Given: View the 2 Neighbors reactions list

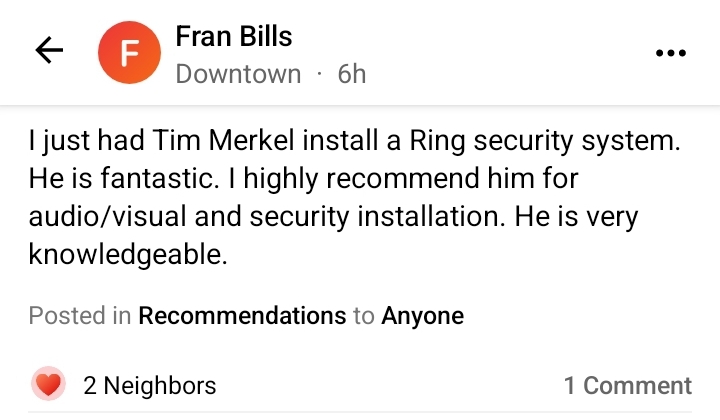Looking at the screenshot, I should (150, 386).
